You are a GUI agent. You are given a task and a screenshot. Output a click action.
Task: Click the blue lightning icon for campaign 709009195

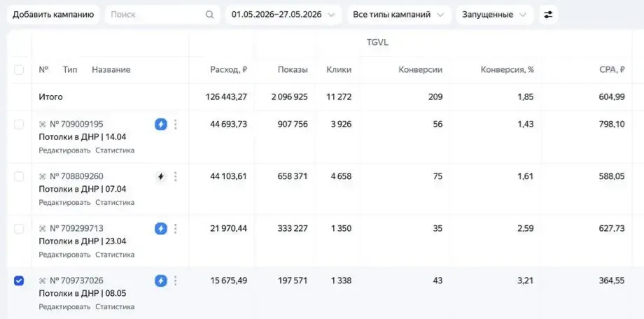tap(161, 125)
